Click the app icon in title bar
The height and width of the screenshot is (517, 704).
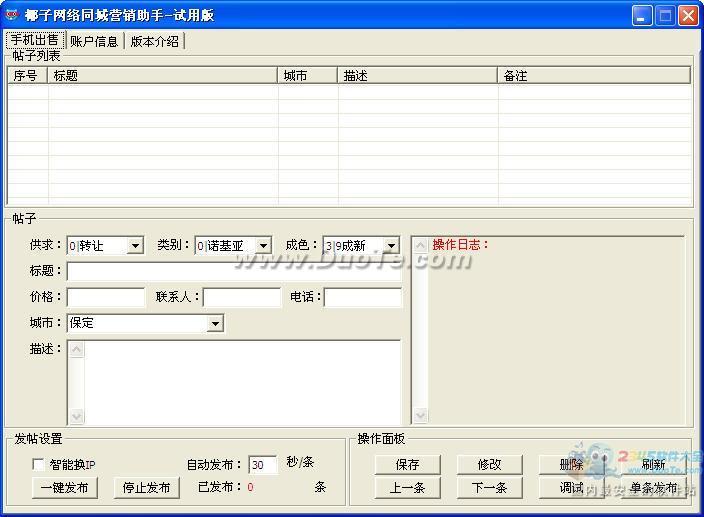12,14
